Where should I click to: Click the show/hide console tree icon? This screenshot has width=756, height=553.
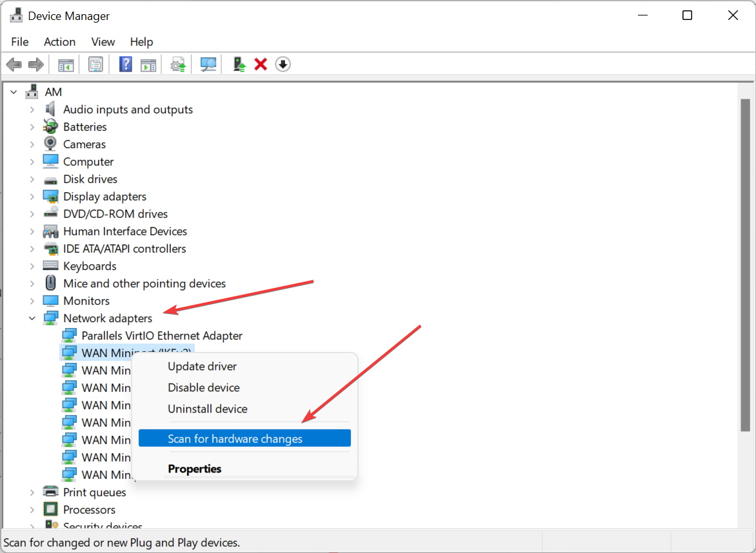coord(66,64)
